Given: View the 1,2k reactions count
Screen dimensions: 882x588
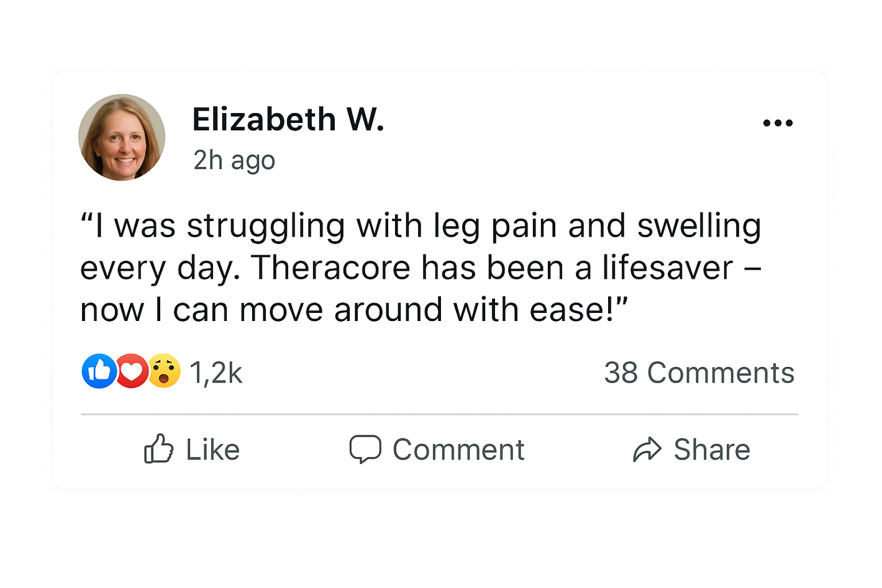Looking at the screenshot, I should [x=216, y=373].
